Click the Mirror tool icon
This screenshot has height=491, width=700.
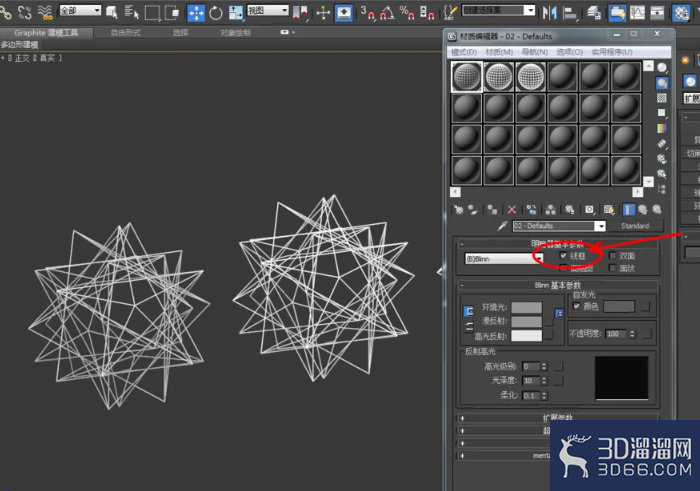coord(550,12)
